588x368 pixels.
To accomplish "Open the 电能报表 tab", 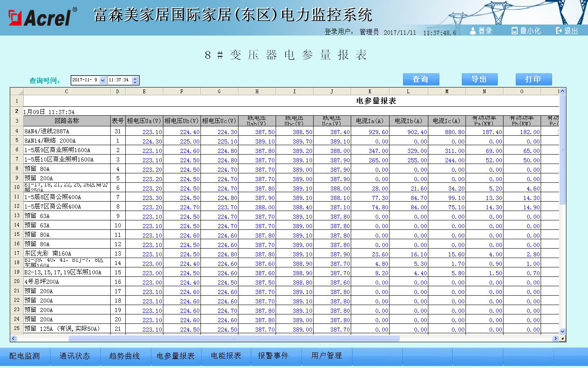I will [226, 356].
